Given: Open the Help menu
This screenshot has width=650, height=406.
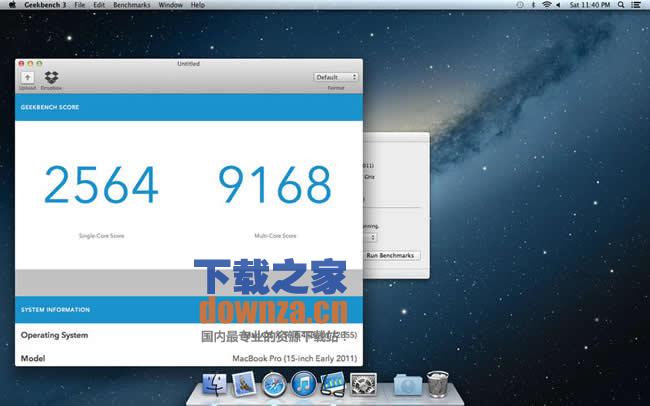Looking at the screenshot, I should [198, 5].
